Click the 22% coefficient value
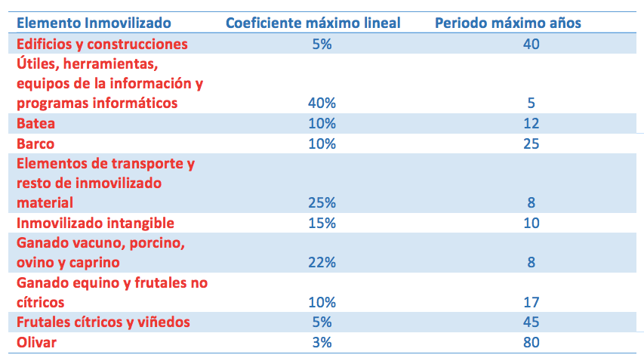 click(x=322, y=263)
